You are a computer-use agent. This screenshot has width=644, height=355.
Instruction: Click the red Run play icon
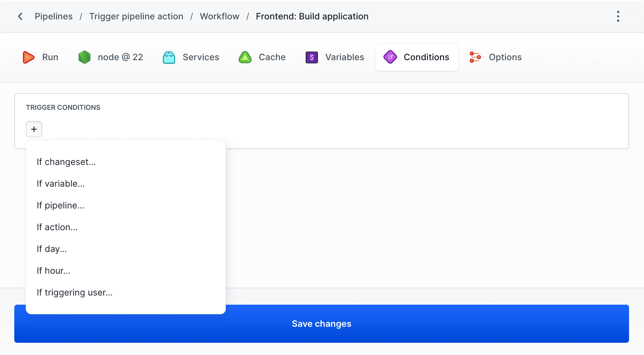click(x=29, y=57)
